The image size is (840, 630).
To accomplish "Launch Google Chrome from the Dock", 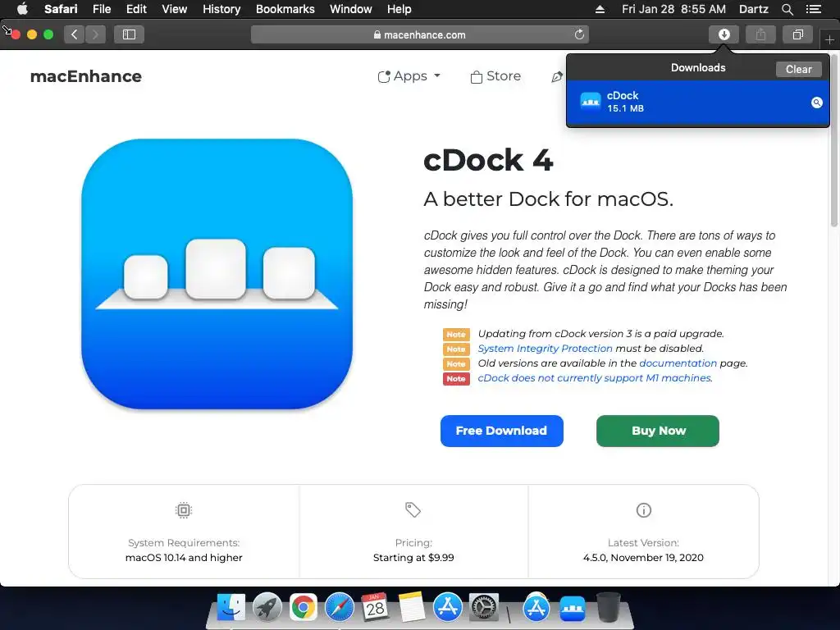I will [304, 608].
